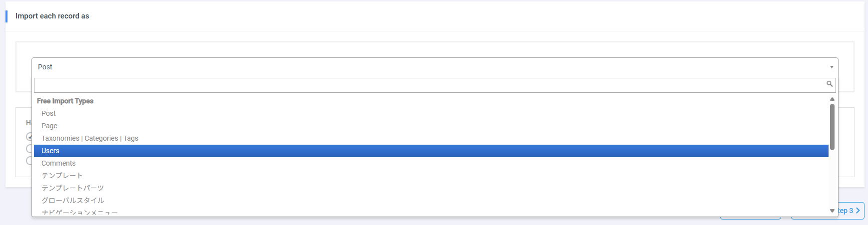
Task: Click the scroll-up arrow of the list
Action: coord(832,99)
